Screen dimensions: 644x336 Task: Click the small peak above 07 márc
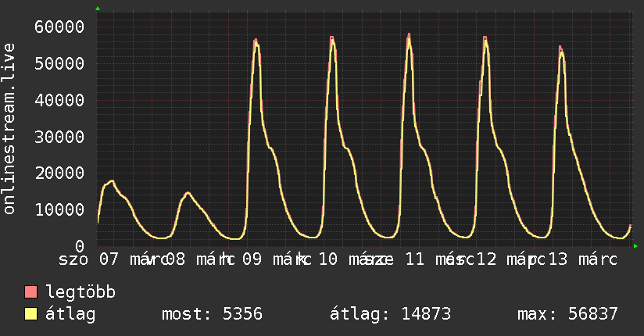point(112,181)
